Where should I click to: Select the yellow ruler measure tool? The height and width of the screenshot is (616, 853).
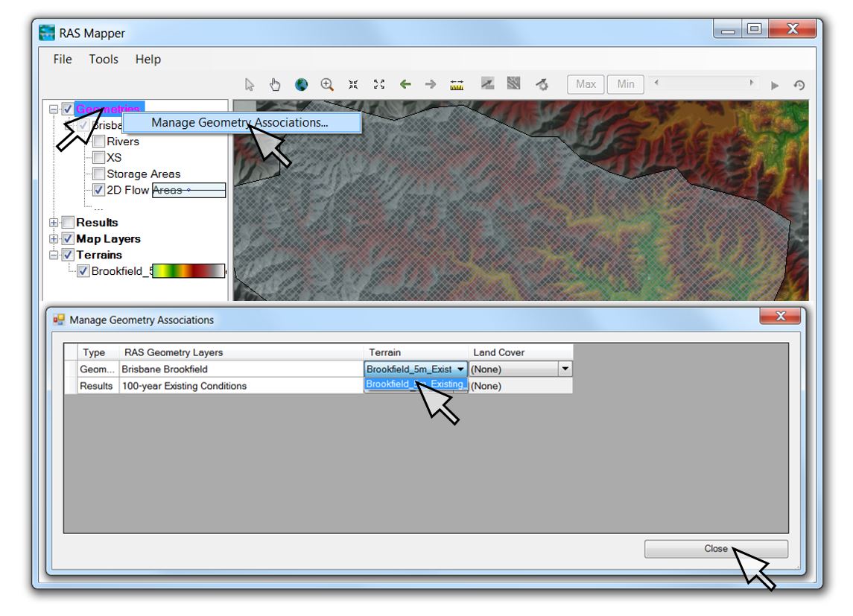tap(457, 85)
